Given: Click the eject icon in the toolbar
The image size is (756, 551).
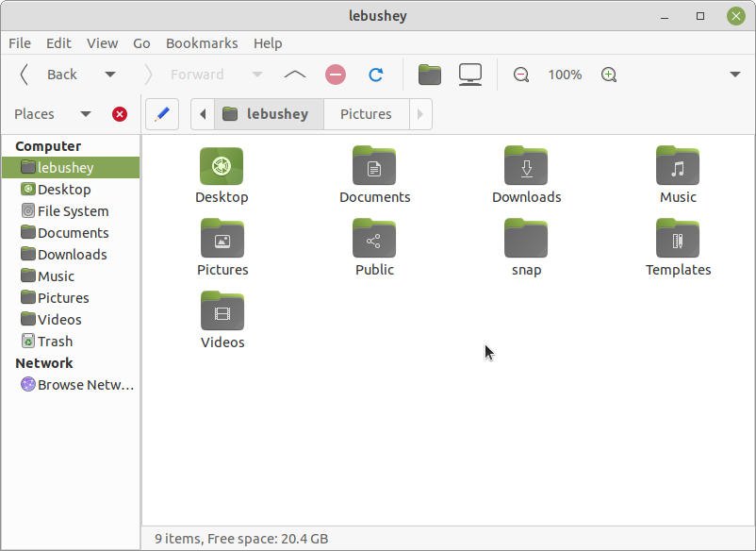Looking at the screenshot, I should tap(336, 75).
